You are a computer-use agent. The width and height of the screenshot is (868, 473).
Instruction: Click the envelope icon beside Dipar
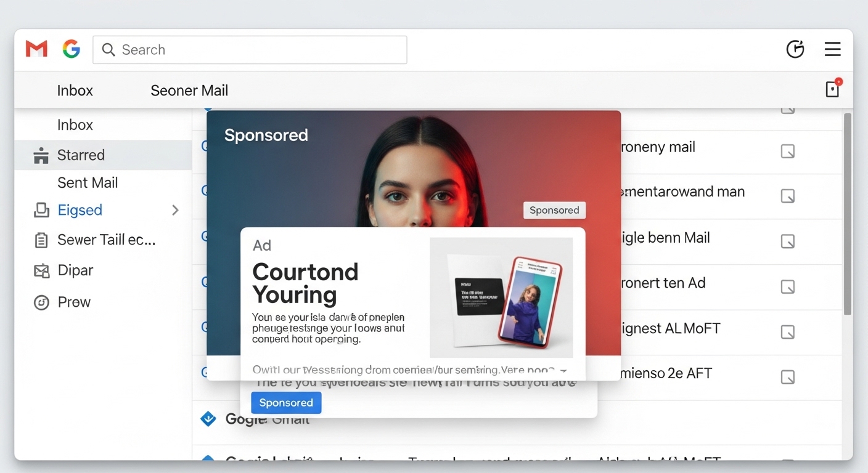pyautogui.click(x=41, y=270)
